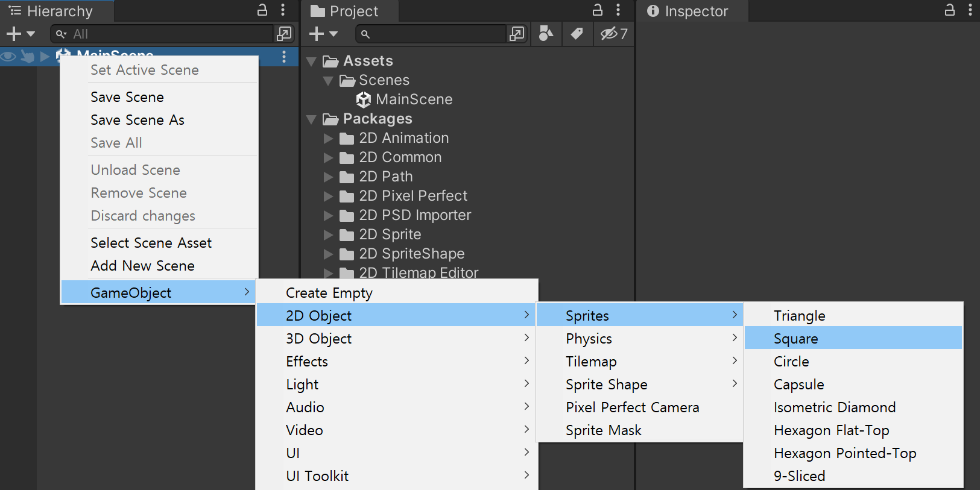Create a Circle sprite
The image size is (980, 490).
click(853, 361)
